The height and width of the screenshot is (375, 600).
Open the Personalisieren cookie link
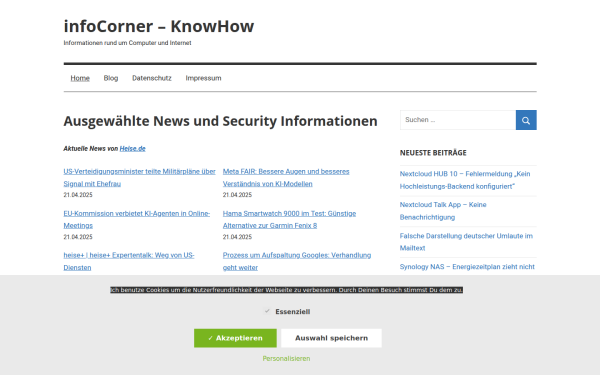click(286, 359)
